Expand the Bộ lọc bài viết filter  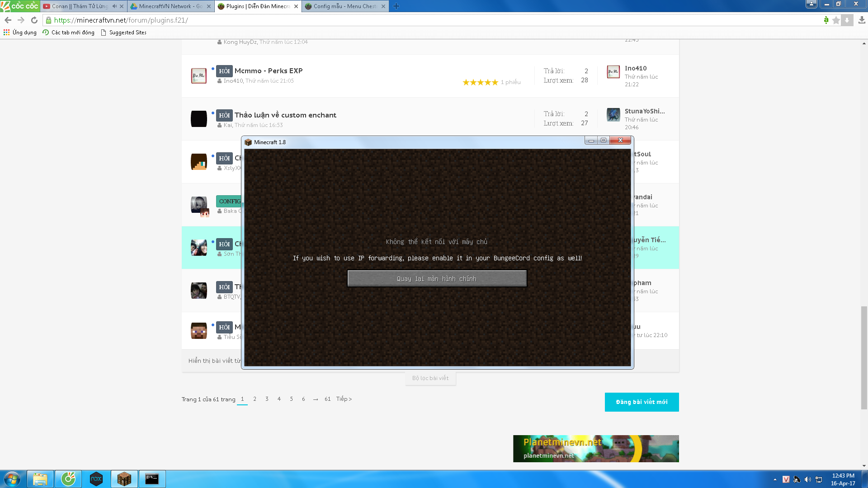coord(430,378)
